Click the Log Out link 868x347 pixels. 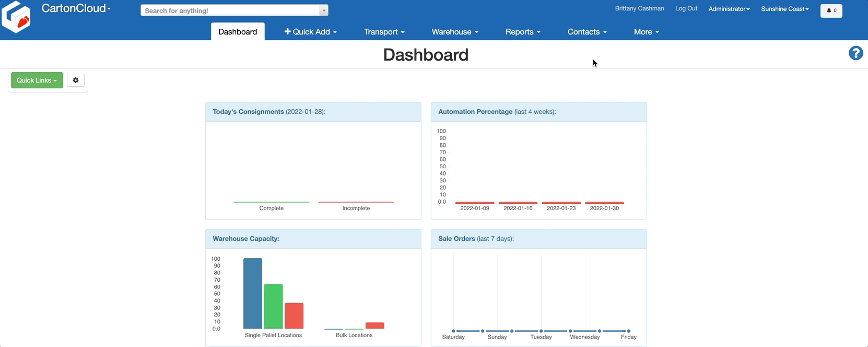click(686, 8)
